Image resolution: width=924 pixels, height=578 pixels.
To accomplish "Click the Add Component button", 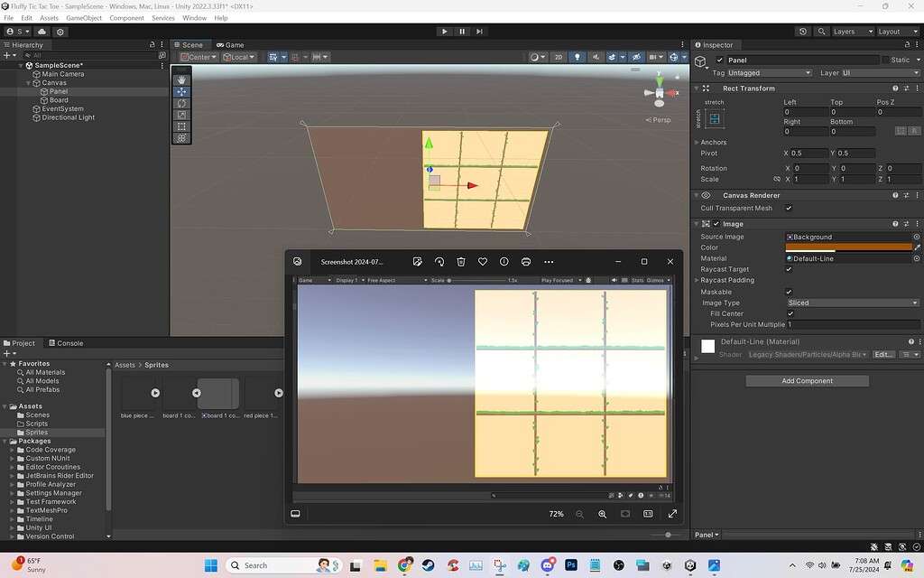I will tap(807, 380).
